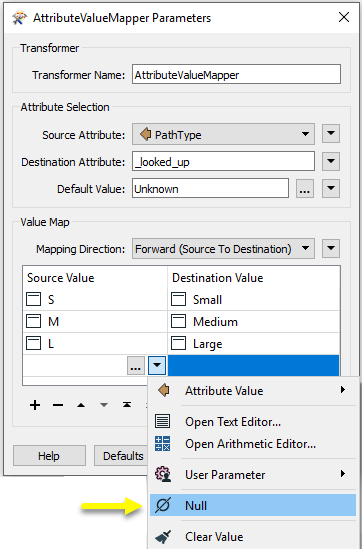The width and height of the screenshot is (362, 555).
Task: Move selected row up with the up arrow
Action: point(81,405)
